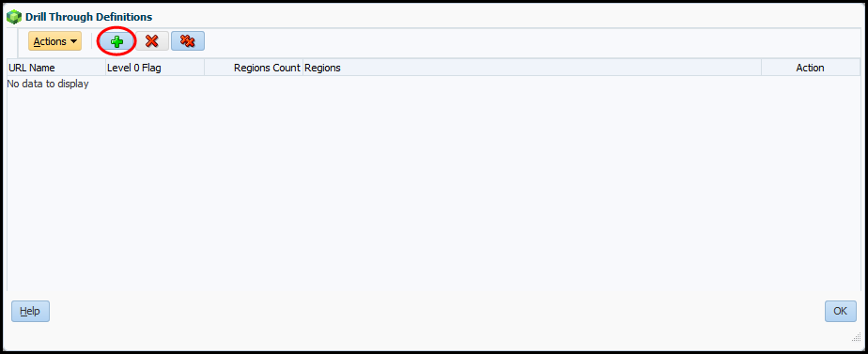Confirm with the OK button
Screen dimensions: 868x354
click(841, 312)
